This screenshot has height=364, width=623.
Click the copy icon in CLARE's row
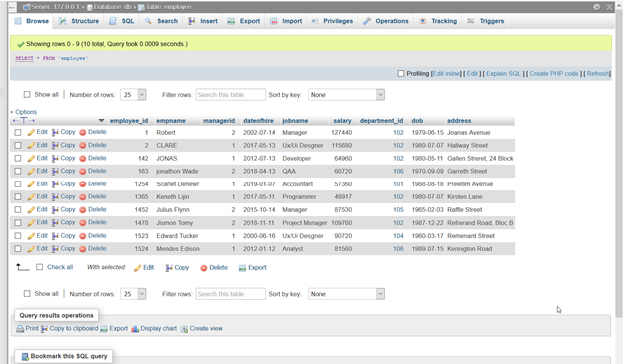pyautogui.click(x=55, y=145)
